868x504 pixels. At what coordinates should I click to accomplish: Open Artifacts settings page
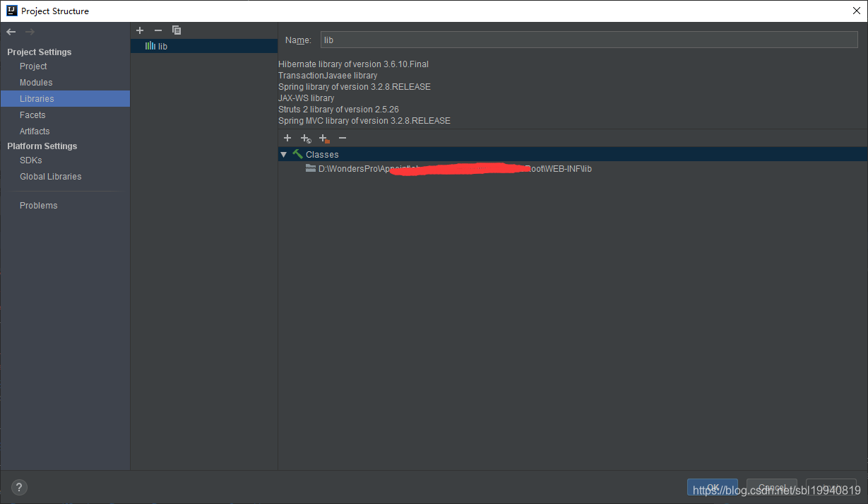pos(35,131)
